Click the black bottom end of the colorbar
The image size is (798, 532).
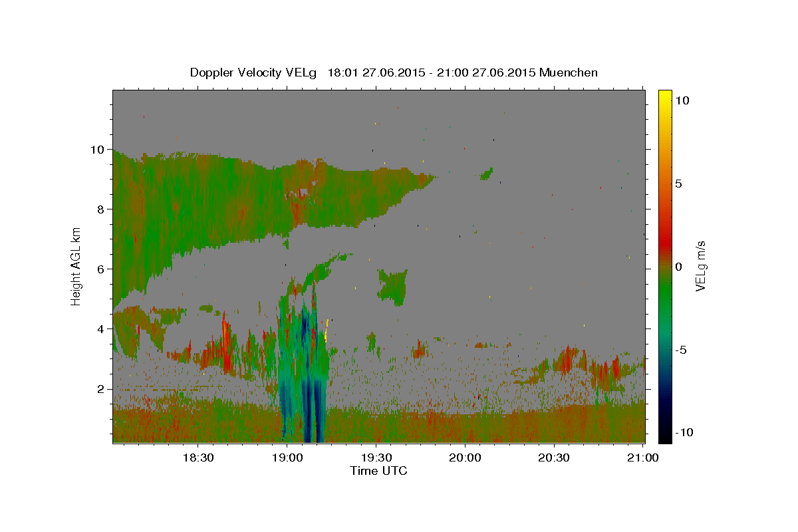[665, 437]
